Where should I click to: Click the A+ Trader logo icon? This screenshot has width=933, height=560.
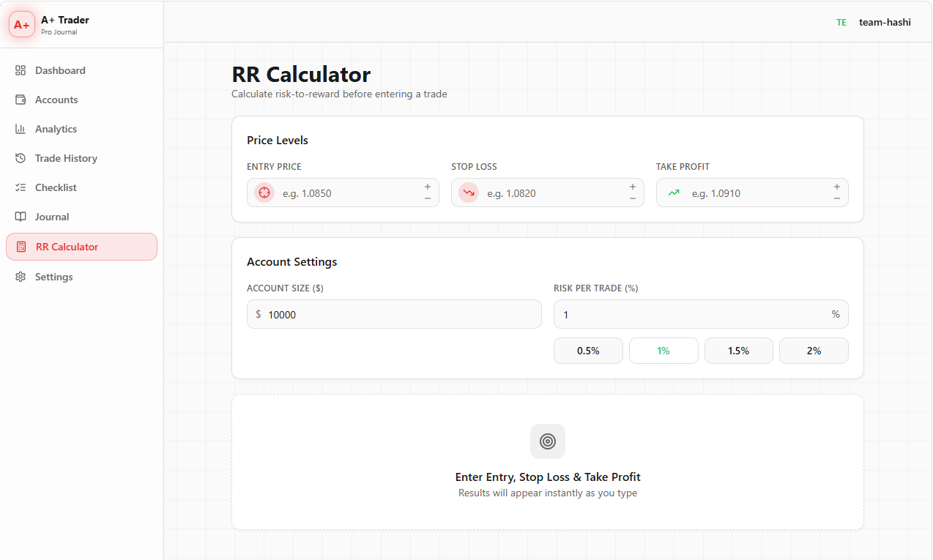coord(22,24)
